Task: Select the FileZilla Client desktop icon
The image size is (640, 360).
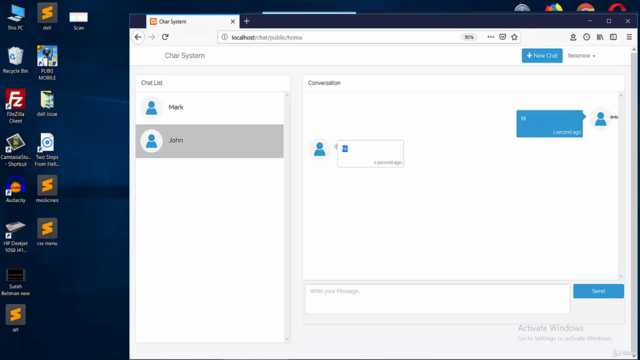Action: click(16, 106)
